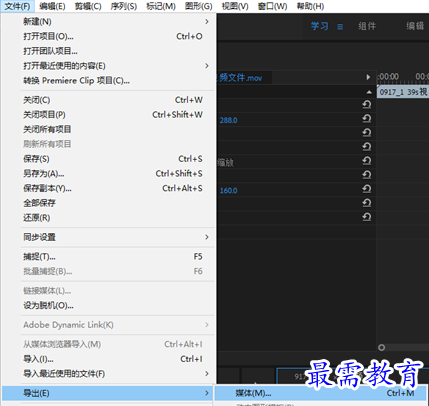The width and height of the screenshot is (429, 406).
Task: Switch to the 编辑 workspace tab
Action: [415, 26]
